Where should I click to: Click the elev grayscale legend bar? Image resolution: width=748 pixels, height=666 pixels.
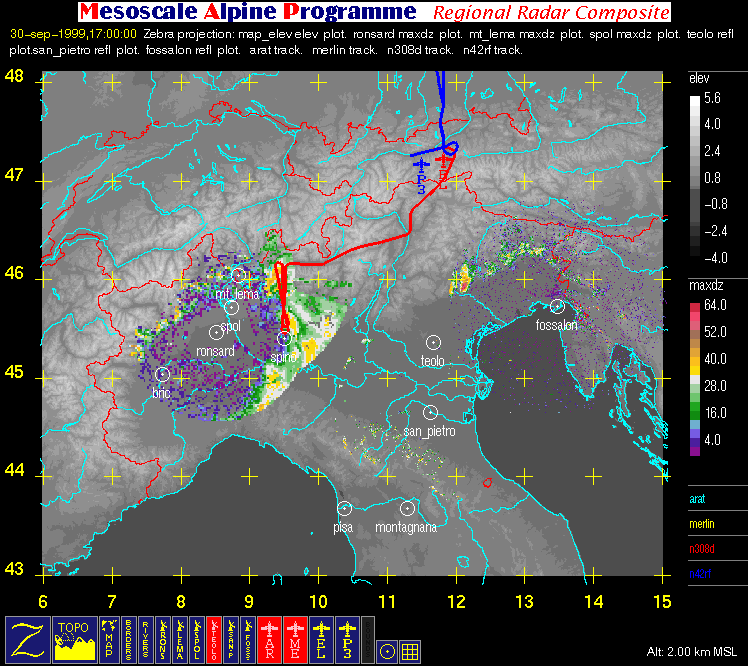(696, 177)
